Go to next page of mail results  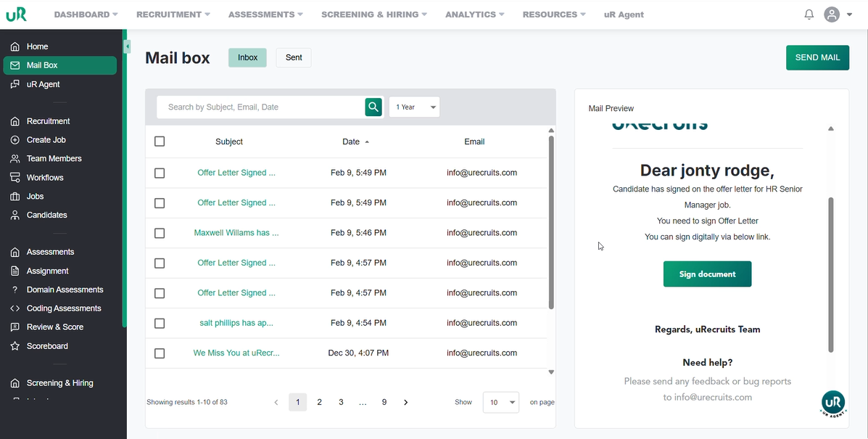click(x=405, y=402)
